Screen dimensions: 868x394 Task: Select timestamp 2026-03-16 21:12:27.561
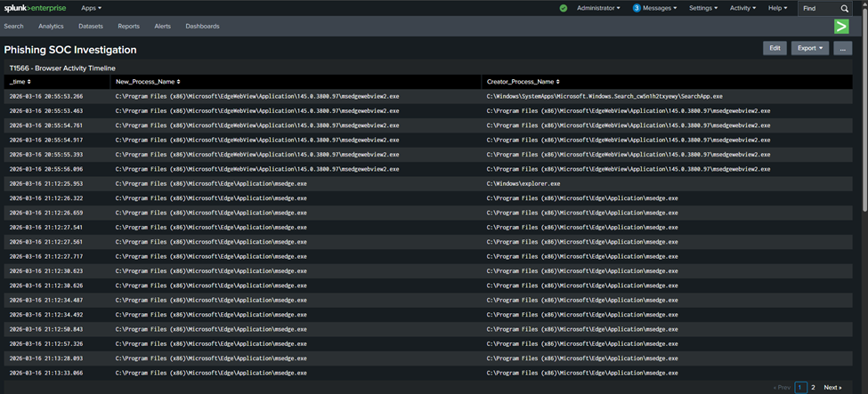click(x=46, y=241)
